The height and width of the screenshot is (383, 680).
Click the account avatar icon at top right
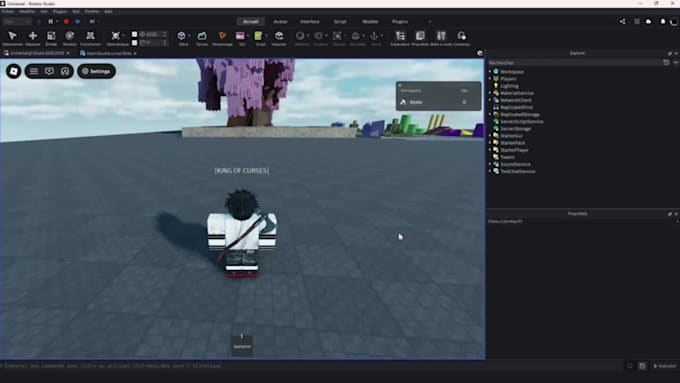point(673,21)
